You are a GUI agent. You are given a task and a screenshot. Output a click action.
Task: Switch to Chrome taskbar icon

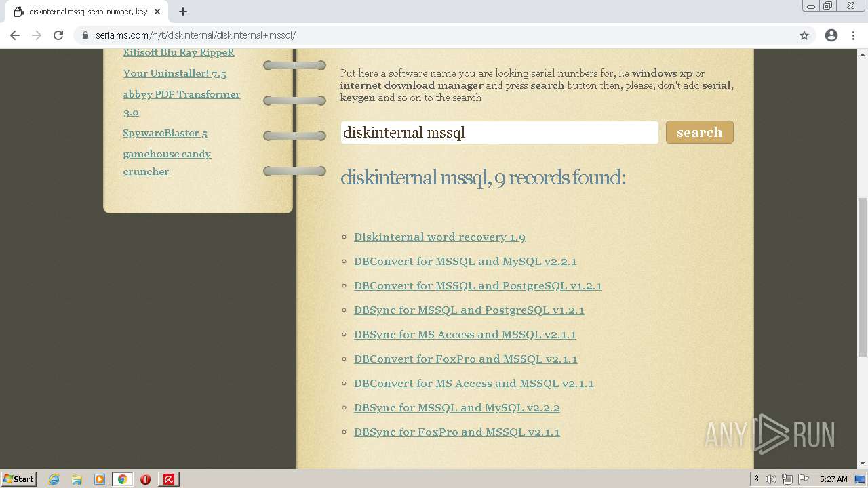123,479
